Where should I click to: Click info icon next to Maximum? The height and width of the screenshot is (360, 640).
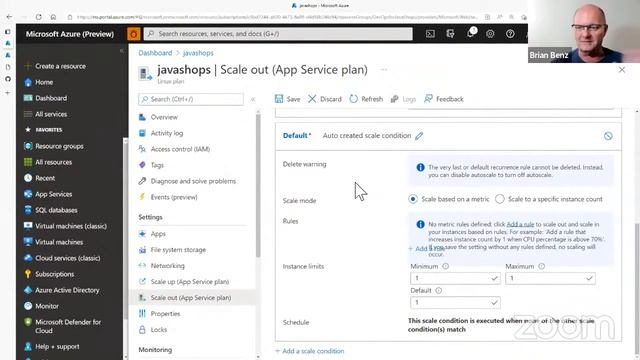[x=541, y=266]
